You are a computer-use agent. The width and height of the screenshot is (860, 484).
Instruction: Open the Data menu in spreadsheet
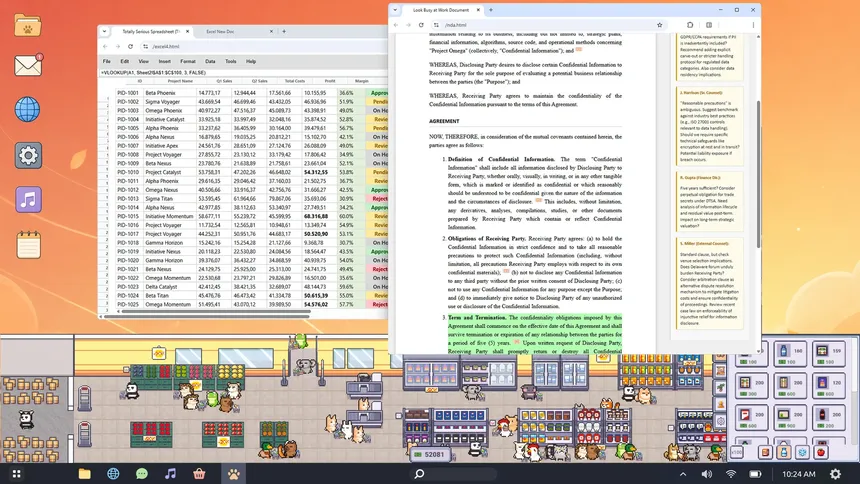(209, 61)
